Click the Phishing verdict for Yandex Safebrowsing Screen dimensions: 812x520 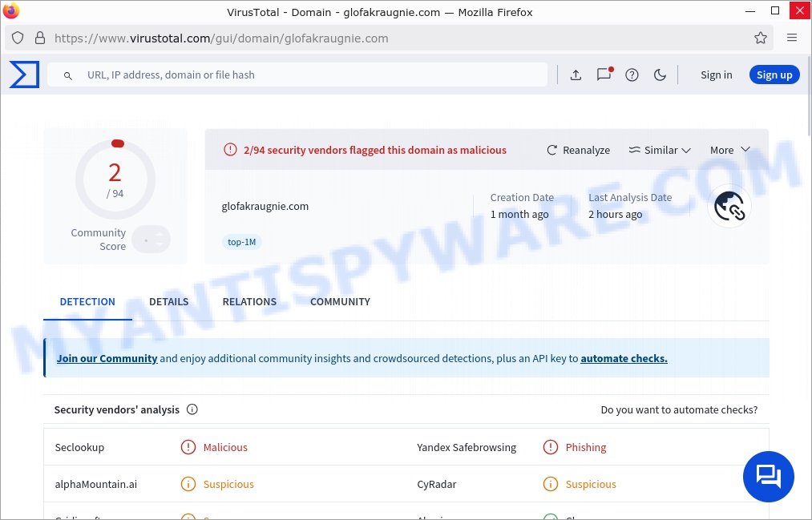[586, 448]
